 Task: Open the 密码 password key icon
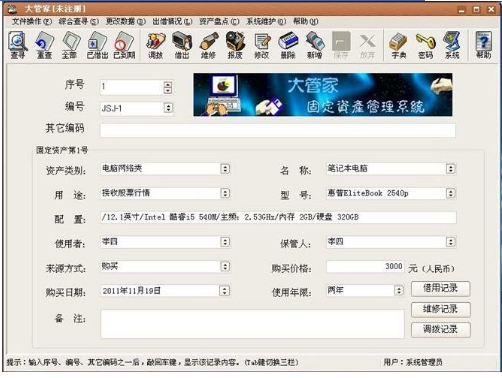(426, 45)
